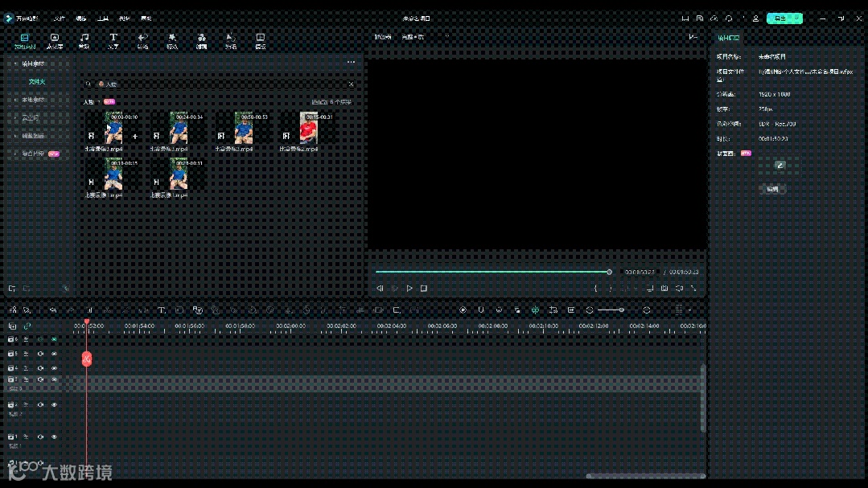
Task: Switch to the Project Info tab
Action: point(729,38)
